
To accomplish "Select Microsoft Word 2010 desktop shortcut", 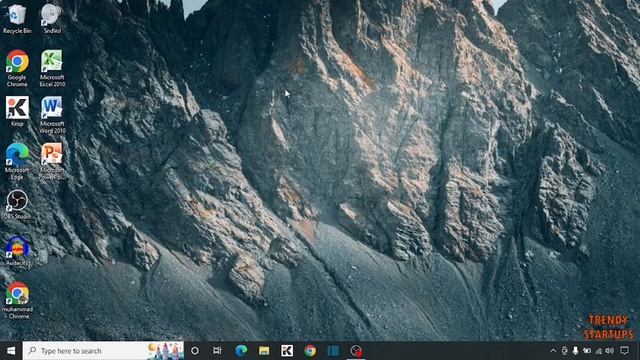I will pos(52,115).
